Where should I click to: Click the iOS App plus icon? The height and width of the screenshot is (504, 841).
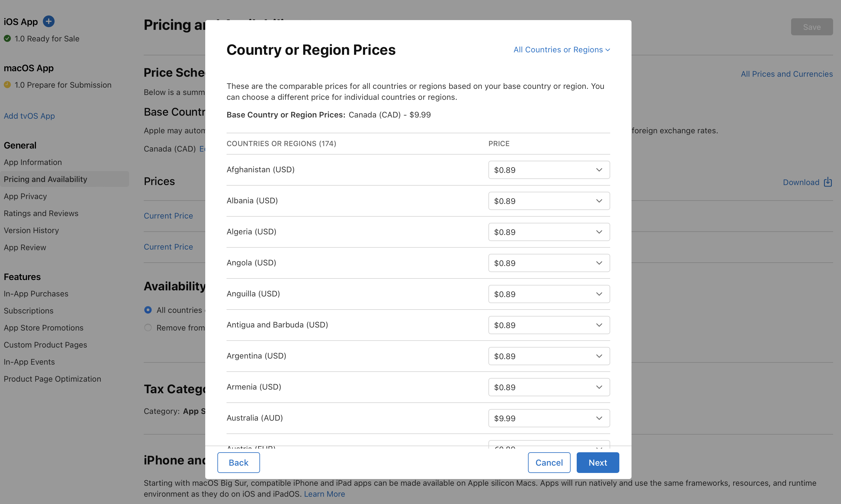click(49, 20)
